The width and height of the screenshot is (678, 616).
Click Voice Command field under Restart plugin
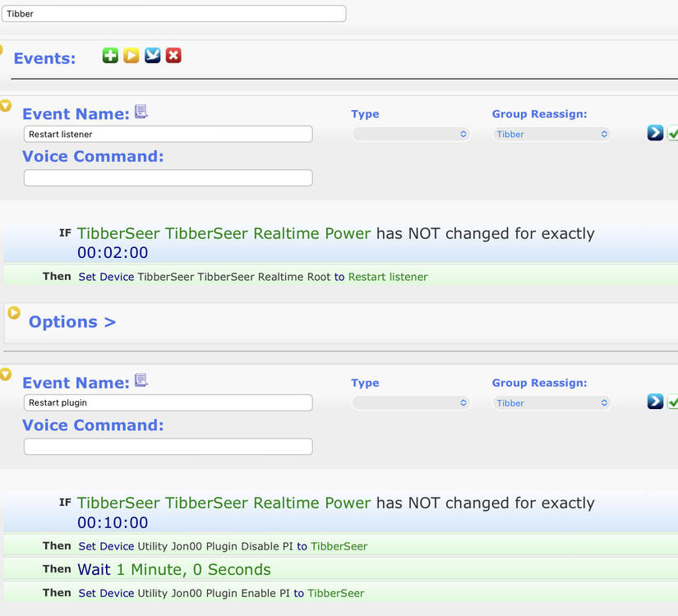click(168, 447)
